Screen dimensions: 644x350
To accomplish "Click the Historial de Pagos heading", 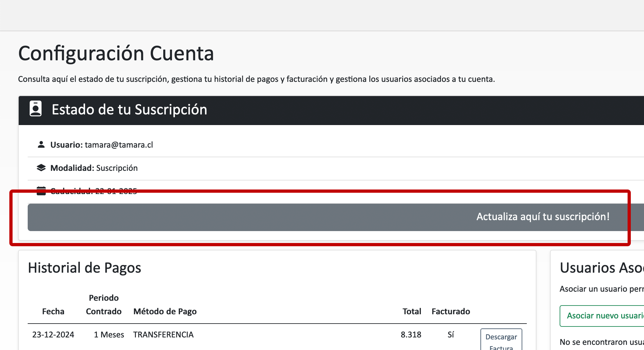I will click(x=84, y=268).
